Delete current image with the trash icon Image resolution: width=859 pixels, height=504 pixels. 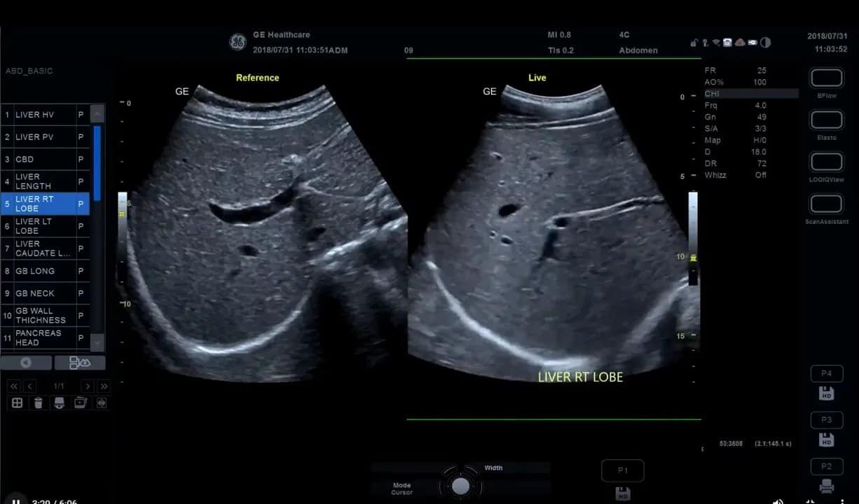39,402
